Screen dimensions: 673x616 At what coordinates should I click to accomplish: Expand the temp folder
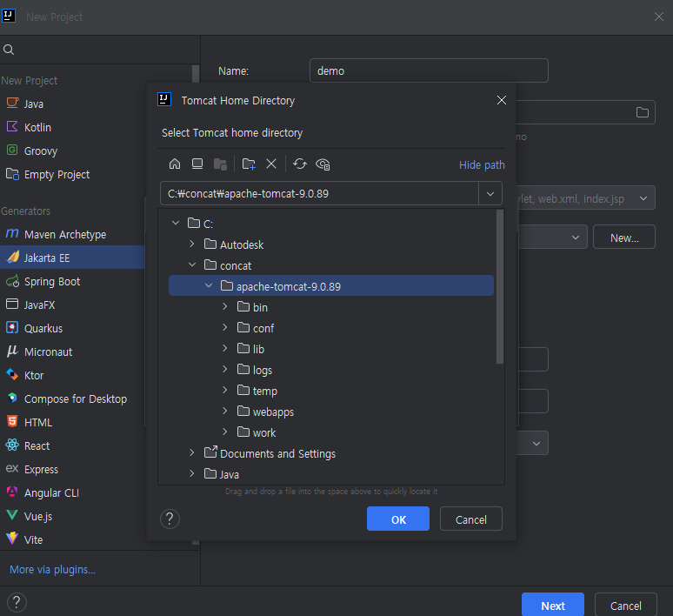click(225, 390)
